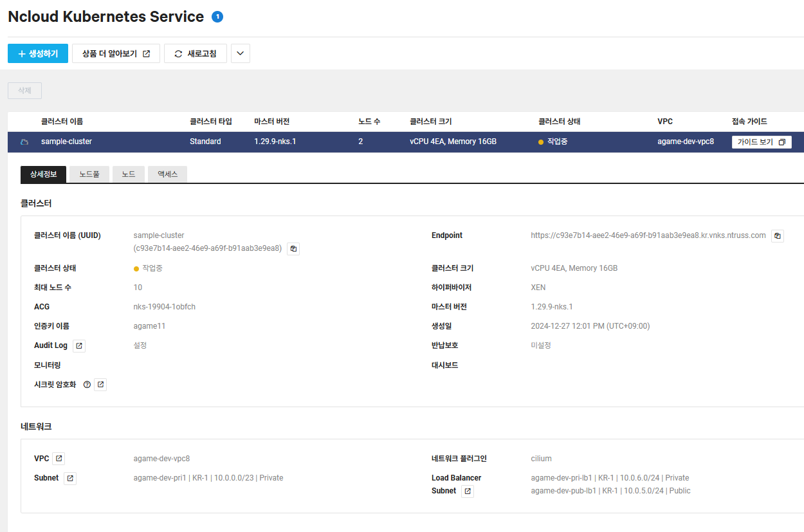Click the agame-dev-pri-lb1 load balancer subnet

point(610,478)
